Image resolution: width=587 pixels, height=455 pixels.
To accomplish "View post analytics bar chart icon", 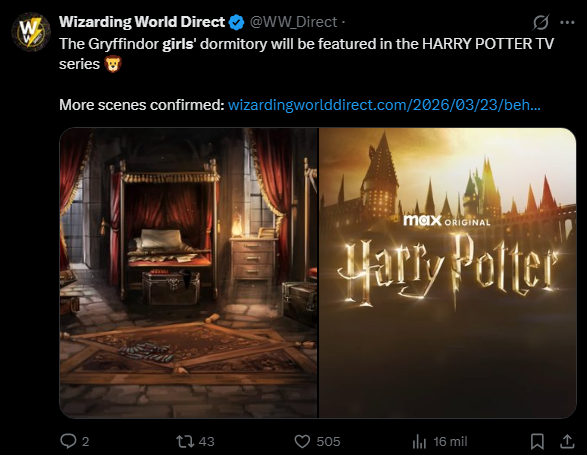I will pos(419,442).
